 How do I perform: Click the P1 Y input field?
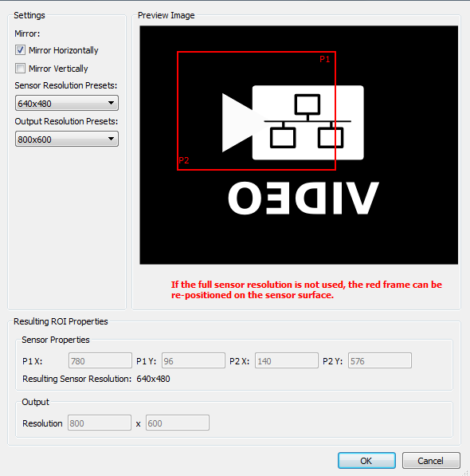click(194, 360)
